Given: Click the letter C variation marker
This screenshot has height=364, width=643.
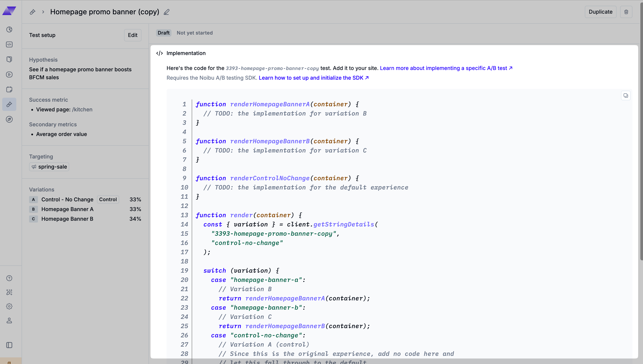Looking at the screenshot, I should (x=33, y=219).
